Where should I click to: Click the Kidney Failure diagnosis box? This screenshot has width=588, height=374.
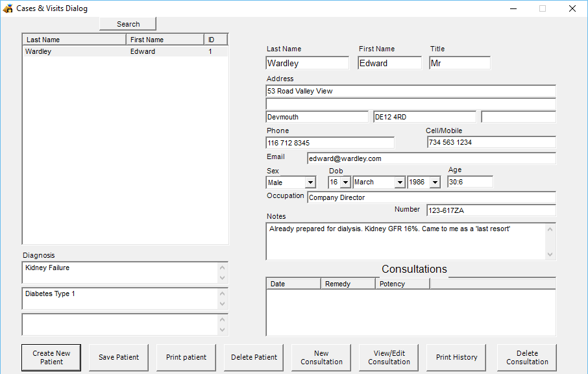point(120,273)
